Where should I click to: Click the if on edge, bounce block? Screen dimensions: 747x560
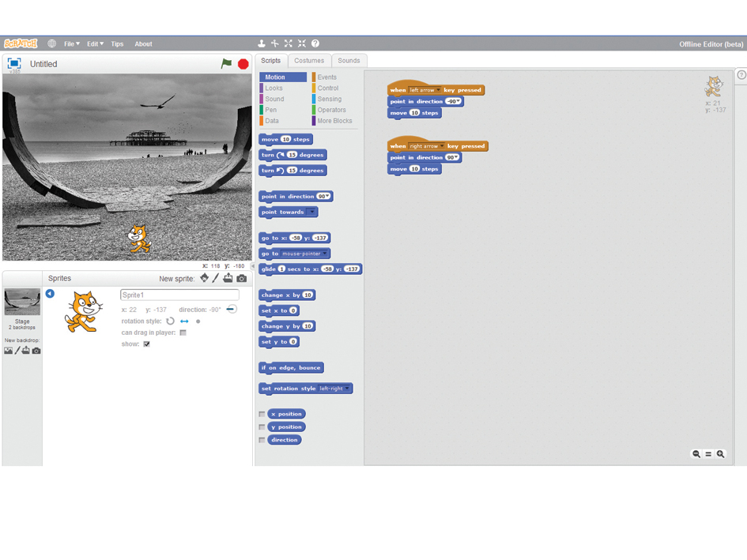click(291, 367)
